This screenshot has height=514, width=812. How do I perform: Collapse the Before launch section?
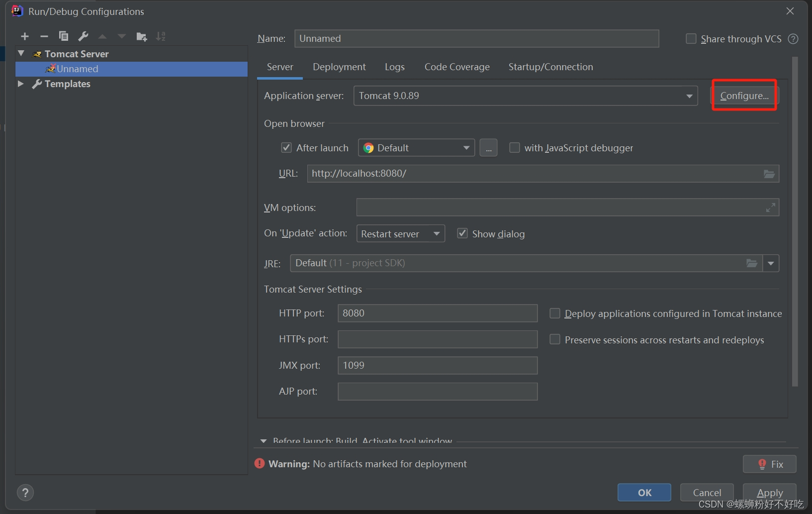click(x=264, y=441)
